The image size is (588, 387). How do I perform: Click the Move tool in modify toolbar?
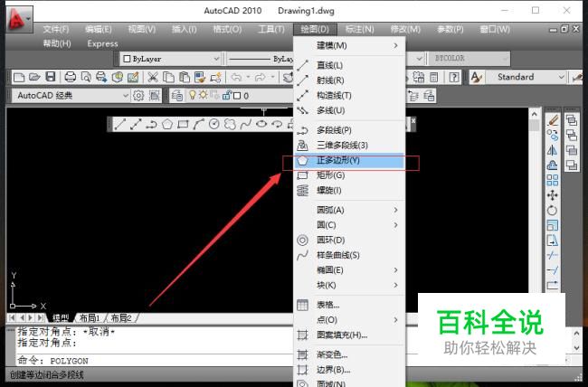point(553,195)
